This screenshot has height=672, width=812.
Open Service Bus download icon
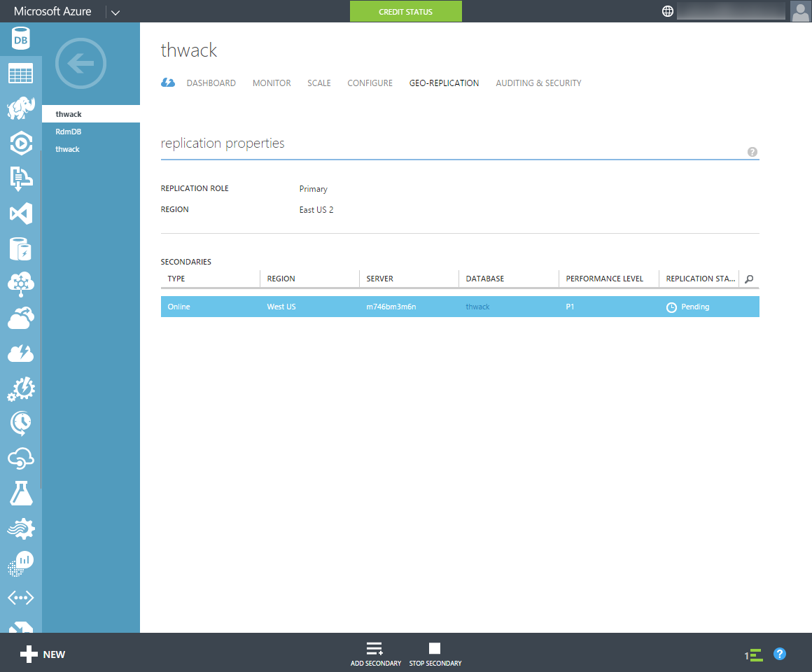click(21, 178)
